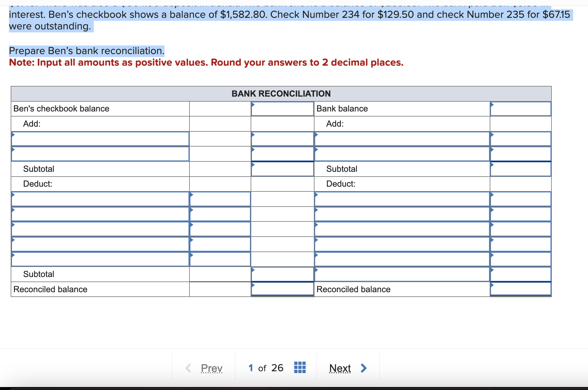
Task: Select Ben's checkbook balance amount field
Action: (x=282, y=108)
